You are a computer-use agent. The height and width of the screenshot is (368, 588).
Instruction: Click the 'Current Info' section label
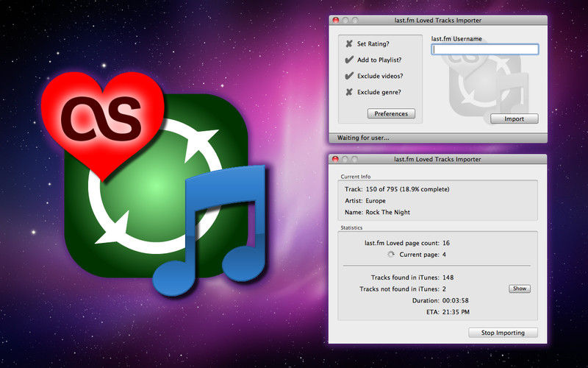click(356, 177)
